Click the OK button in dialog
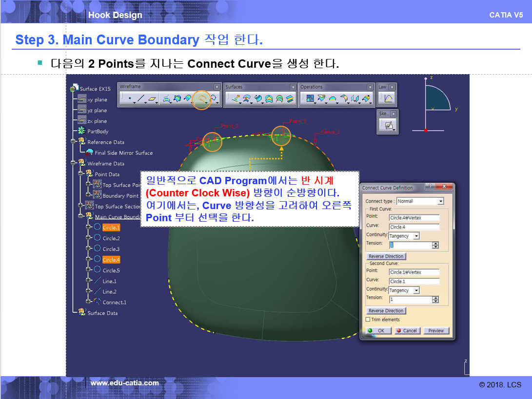This screenshot has width=532, height=399. click(x=377, y=330)
